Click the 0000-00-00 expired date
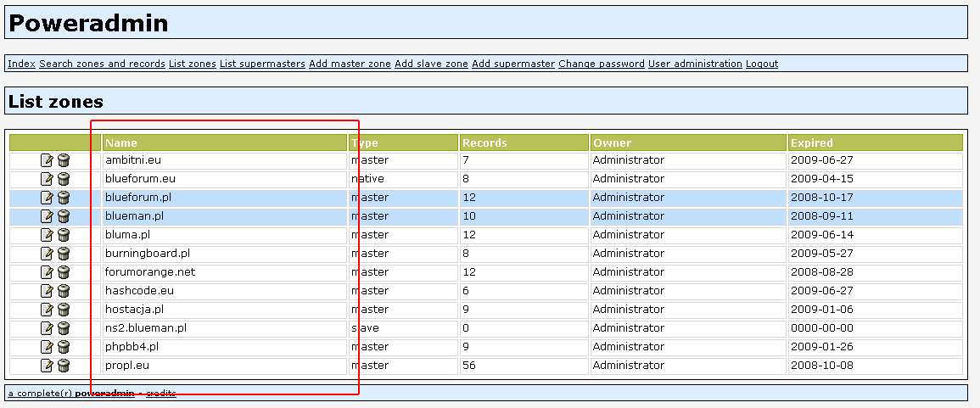 [875, 328]
